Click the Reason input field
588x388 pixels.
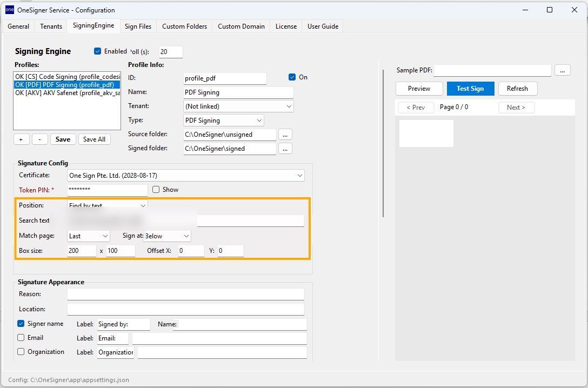pos(185,294)
